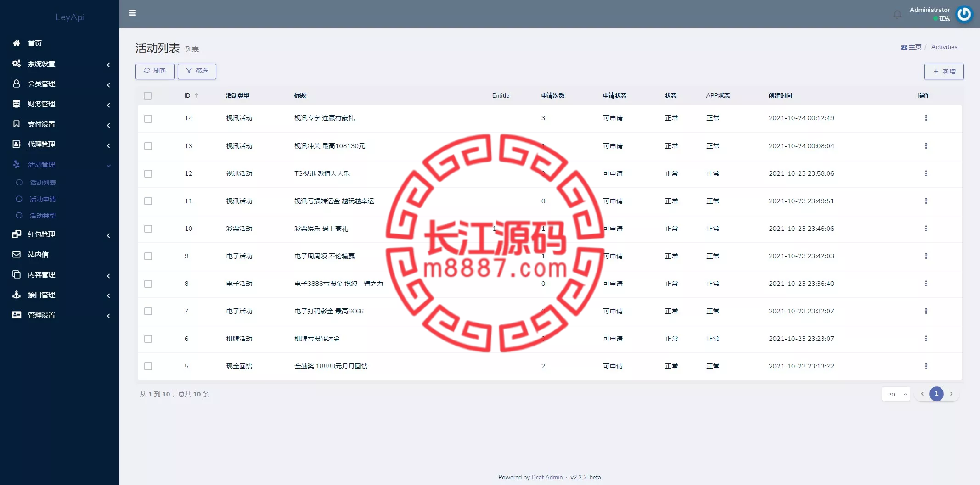Click the 筛选 filter button
This screenshot has width=980, height=485.
coord(197,71)
